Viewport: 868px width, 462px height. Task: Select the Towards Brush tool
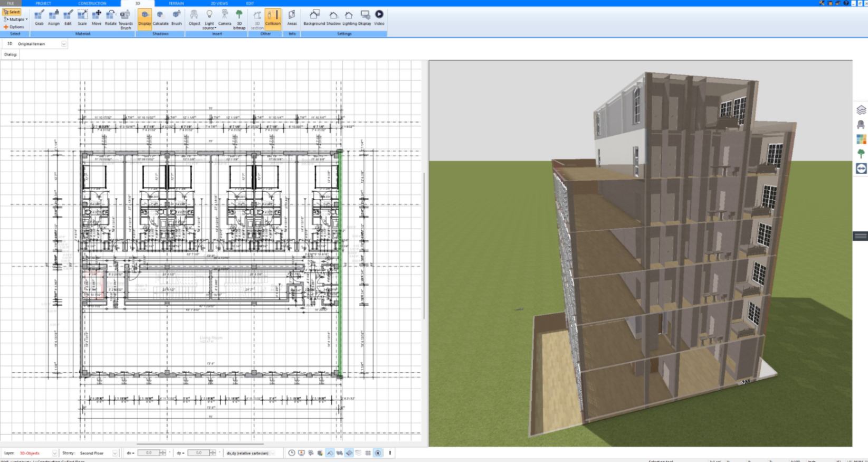[126, 19]
